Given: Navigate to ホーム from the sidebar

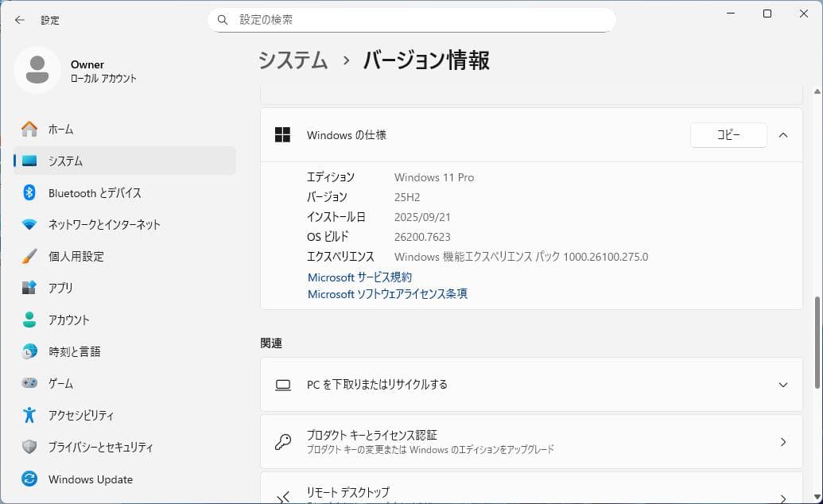Looking at the screenshot, I should click(x=58, y=129).
